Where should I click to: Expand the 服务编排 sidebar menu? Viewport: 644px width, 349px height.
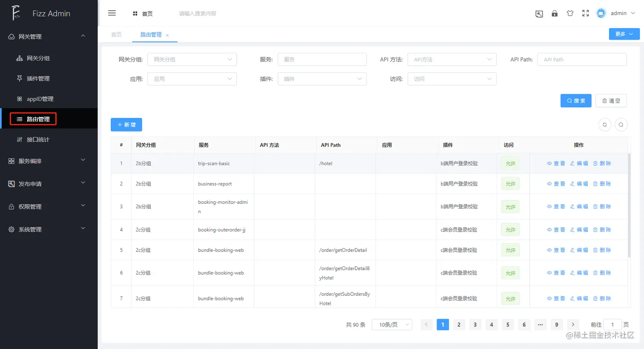coord(49,161)
